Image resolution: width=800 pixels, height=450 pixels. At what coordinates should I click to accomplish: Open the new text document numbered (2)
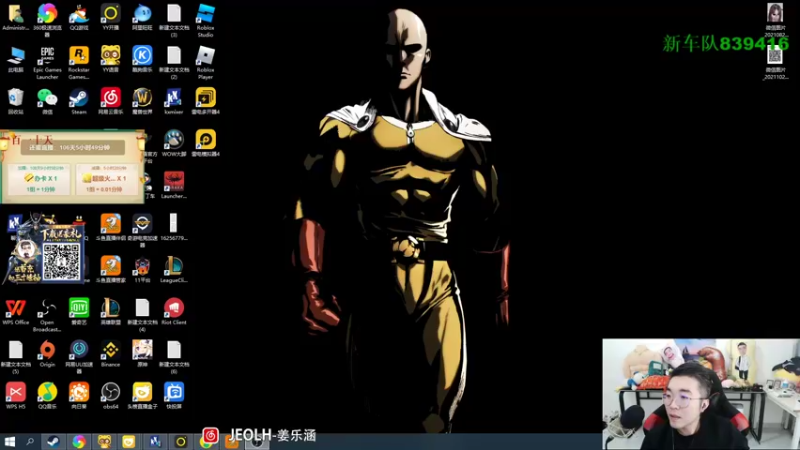pos(173,62)
